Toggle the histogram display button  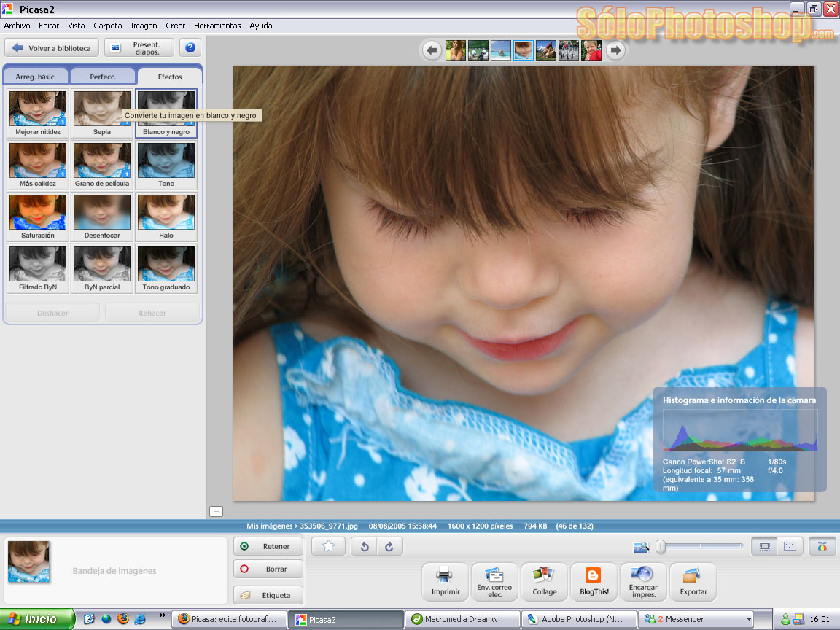pos(822,546)
